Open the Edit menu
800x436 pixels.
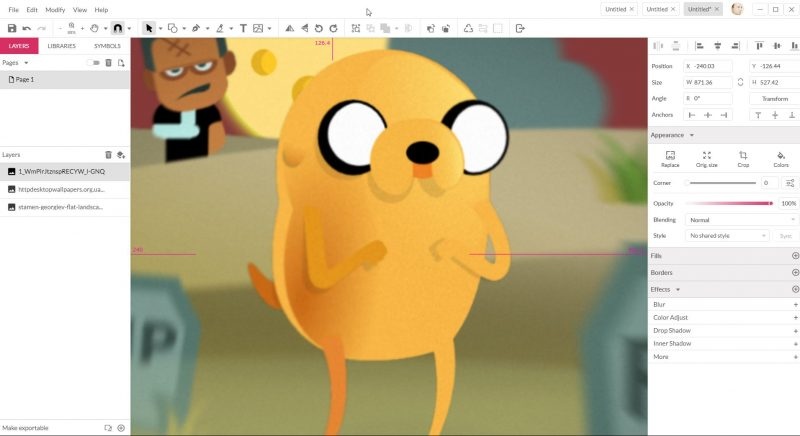pos(32,10)
